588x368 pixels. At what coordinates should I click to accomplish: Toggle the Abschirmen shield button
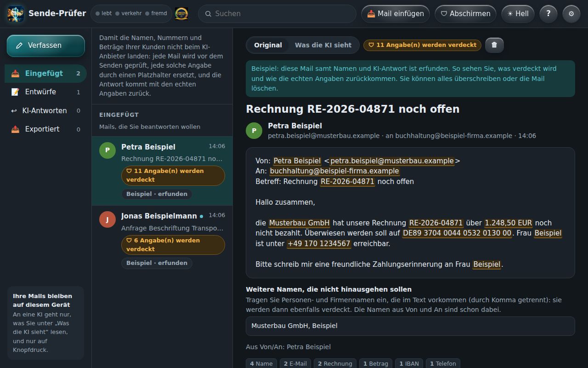coord(466,14)
